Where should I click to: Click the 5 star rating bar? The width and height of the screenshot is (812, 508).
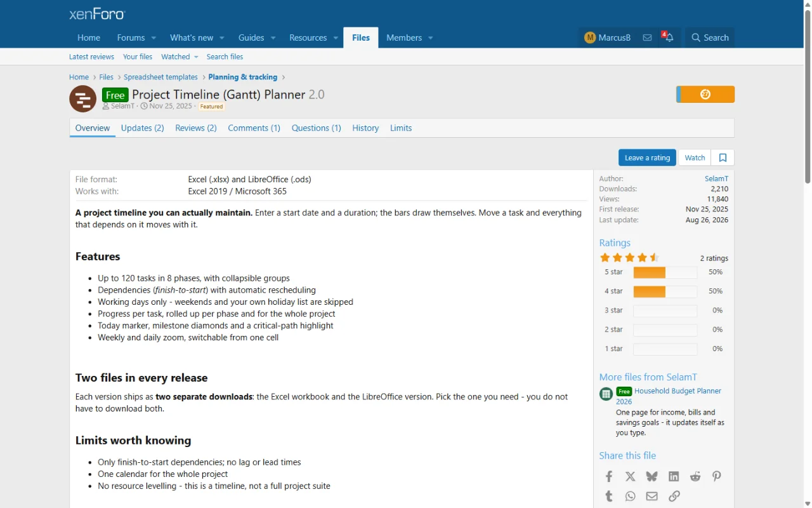tap(665, 272)
